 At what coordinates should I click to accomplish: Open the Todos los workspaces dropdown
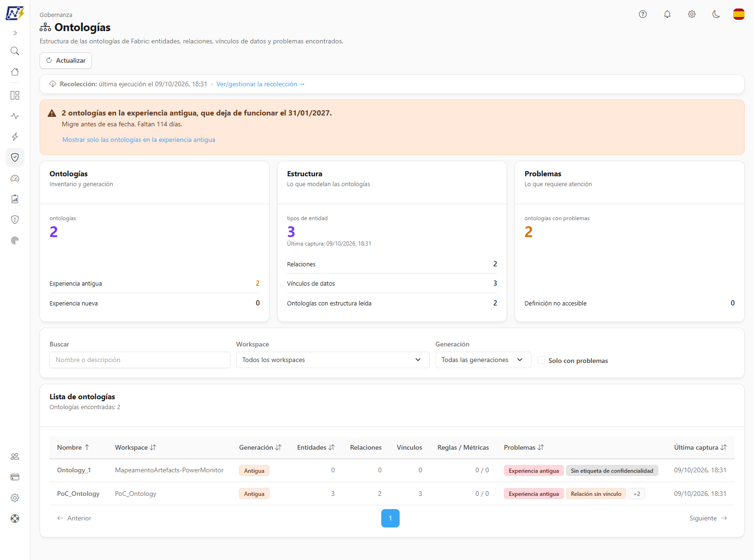point(333,360)
